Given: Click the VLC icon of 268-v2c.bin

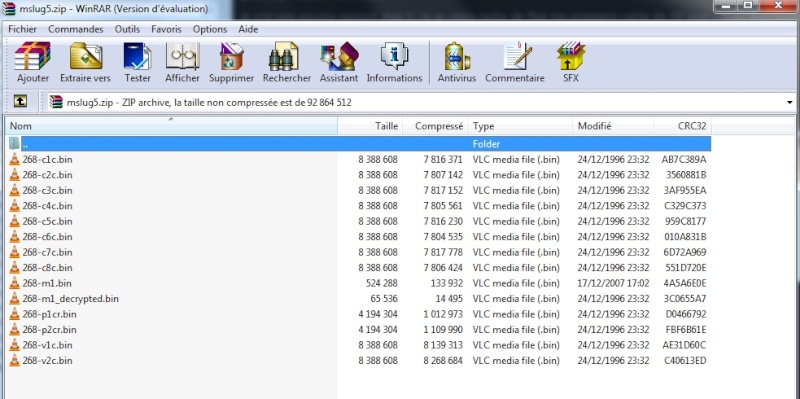Looking at the screenshot, I should [x=15, y=360].
